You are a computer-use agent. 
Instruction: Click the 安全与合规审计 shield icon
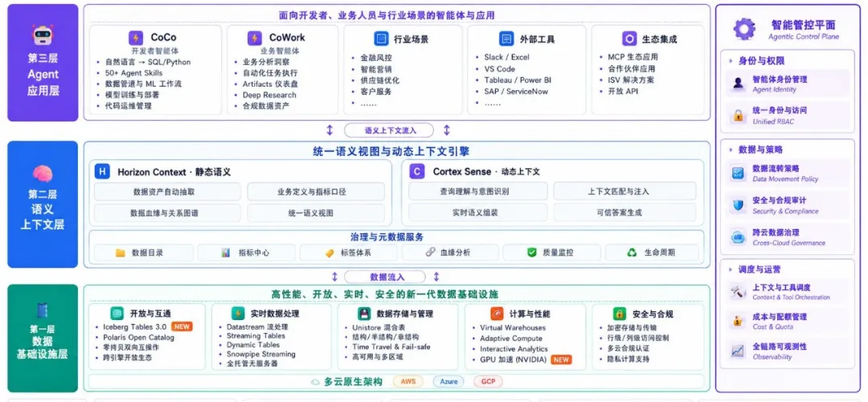[x=738, y=206]
